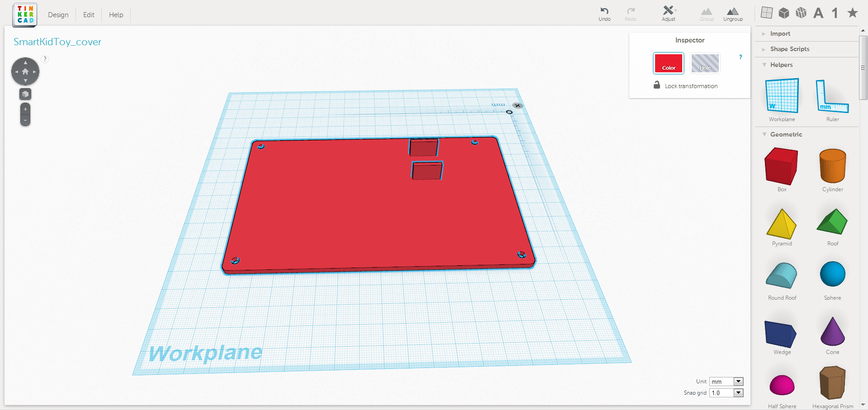868x410 pixels.
Task: Pick the Ruler helper
Action: click(x=833, y=100)
